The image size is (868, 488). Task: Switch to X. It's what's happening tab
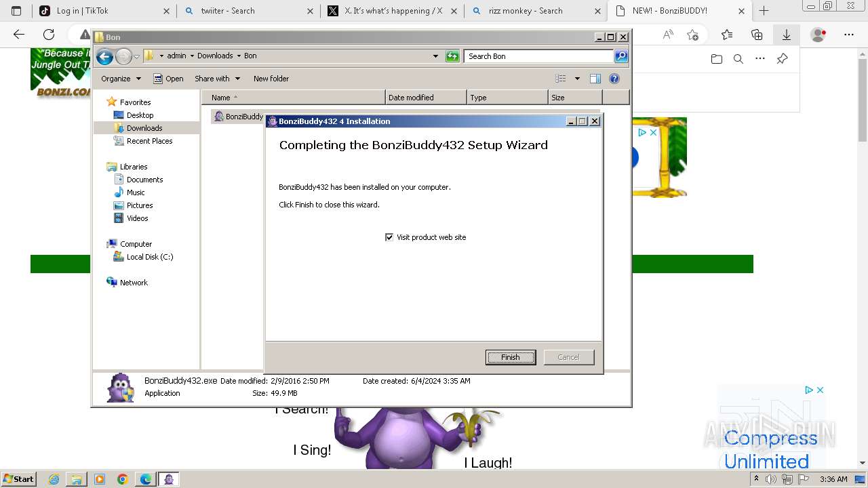pos(392,11)
